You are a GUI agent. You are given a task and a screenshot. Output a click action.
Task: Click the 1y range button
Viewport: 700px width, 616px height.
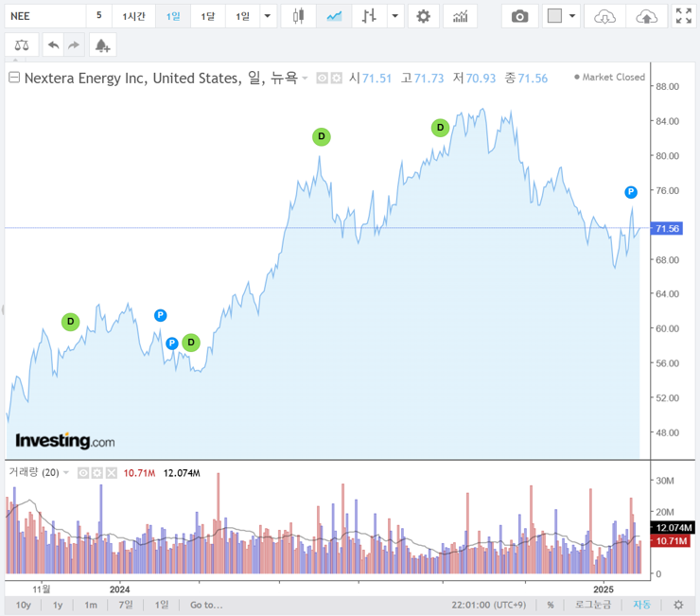pyautogui.click(x=58, y=605)
